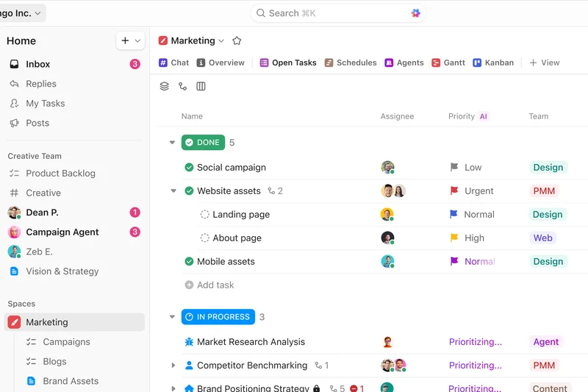Image resolution: width=588 pixels, height=392 pixels.
Task: Expand the Competitor Benchmarking task
Action: (x=173, y=366)
